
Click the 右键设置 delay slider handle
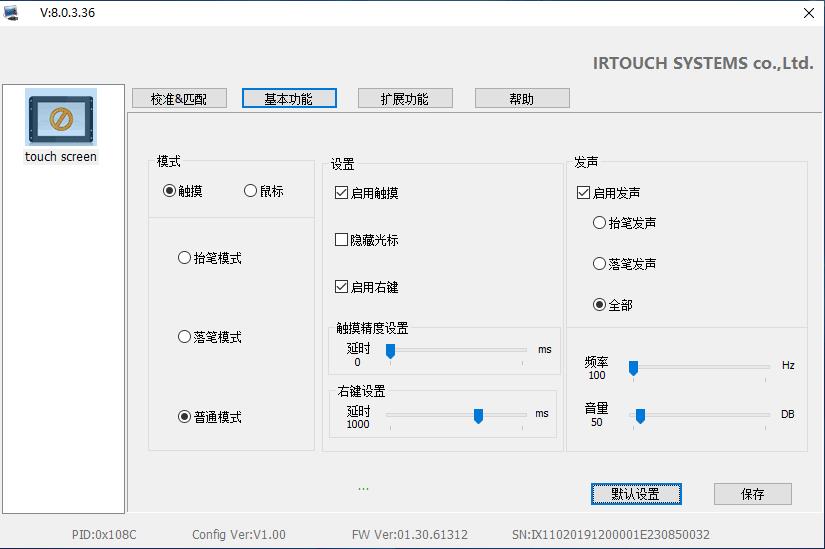pos(478,416)
